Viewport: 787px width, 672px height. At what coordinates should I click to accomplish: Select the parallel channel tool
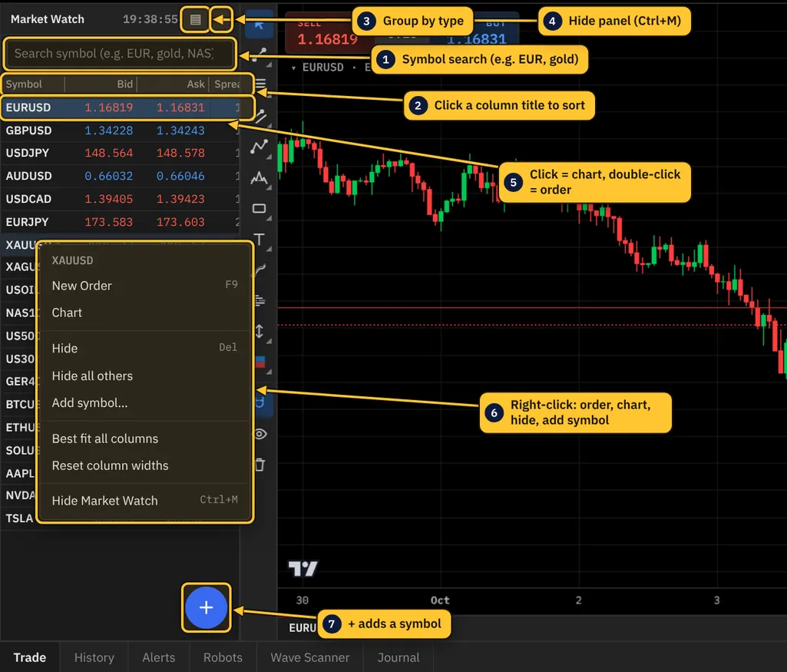(x=260, y=117)
